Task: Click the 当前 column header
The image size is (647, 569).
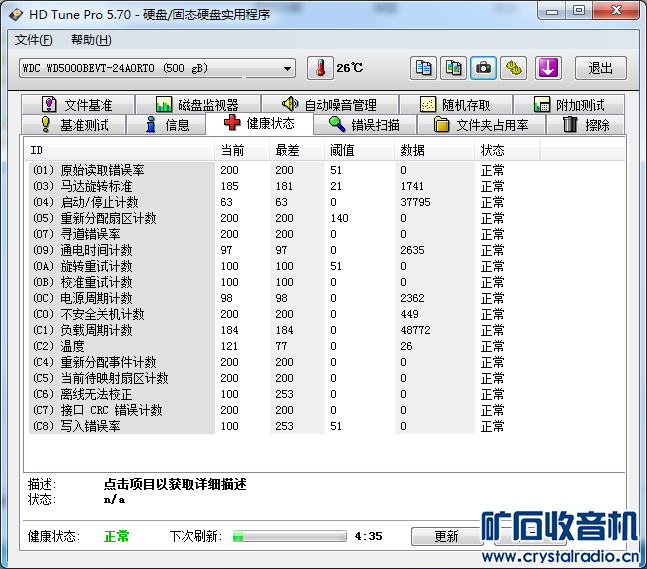Action: [x=242, y=150]
